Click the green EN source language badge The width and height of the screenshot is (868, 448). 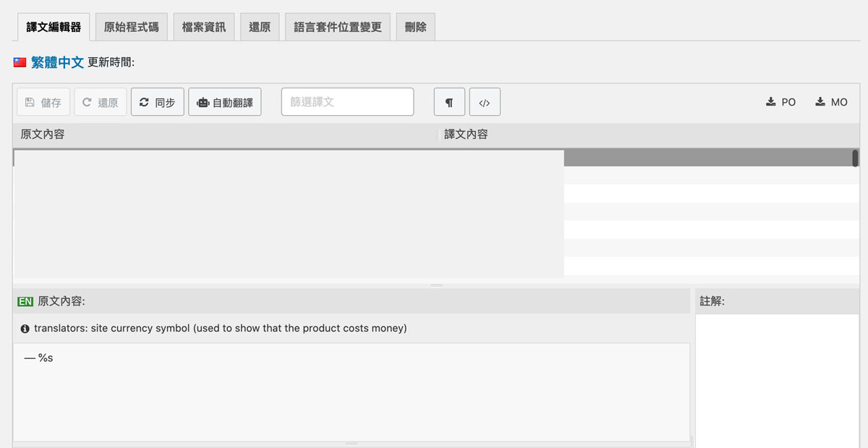point(25,301)
